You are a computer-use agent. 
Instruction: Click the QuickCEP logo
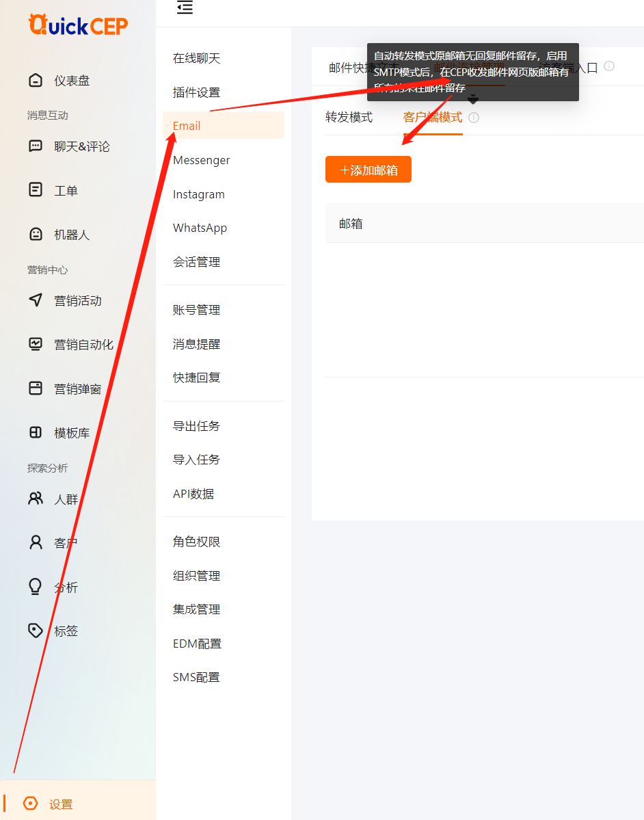(78, 25)
